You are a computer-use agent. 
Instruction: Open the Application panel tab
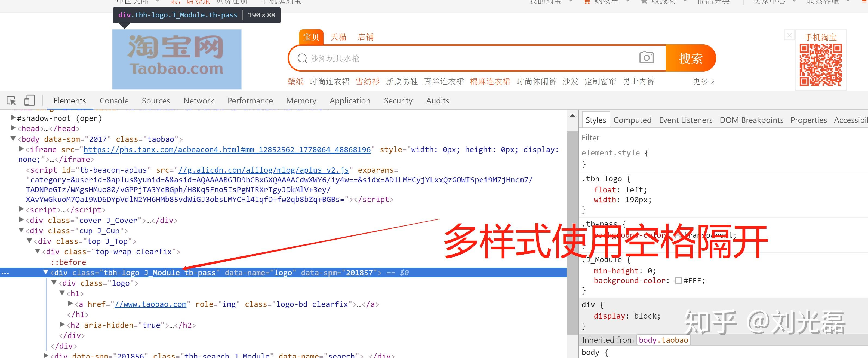click(350, 101)
